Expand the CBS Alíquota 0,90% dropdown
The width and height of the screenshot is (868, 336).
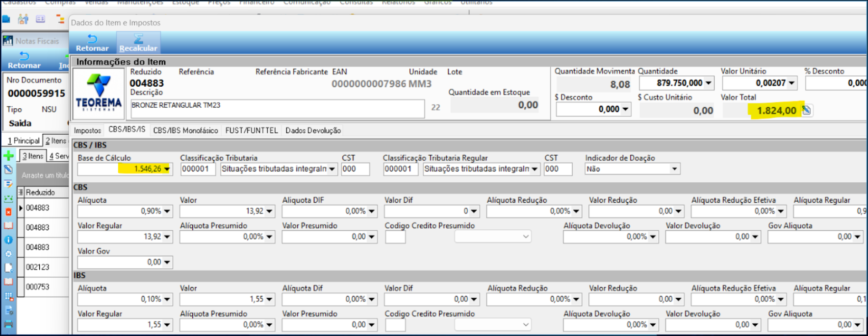tap(167, 211)
